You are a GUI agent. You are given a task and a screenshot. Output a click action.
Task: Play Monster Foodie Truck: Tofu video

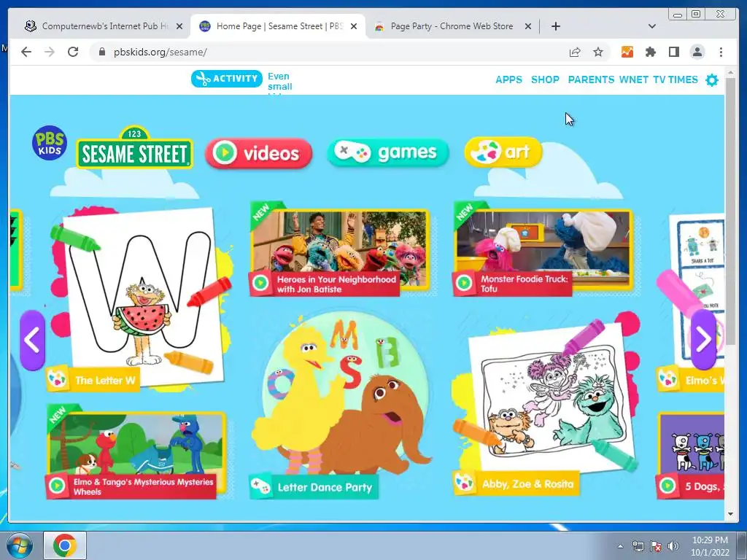click(x=543, y=249)
